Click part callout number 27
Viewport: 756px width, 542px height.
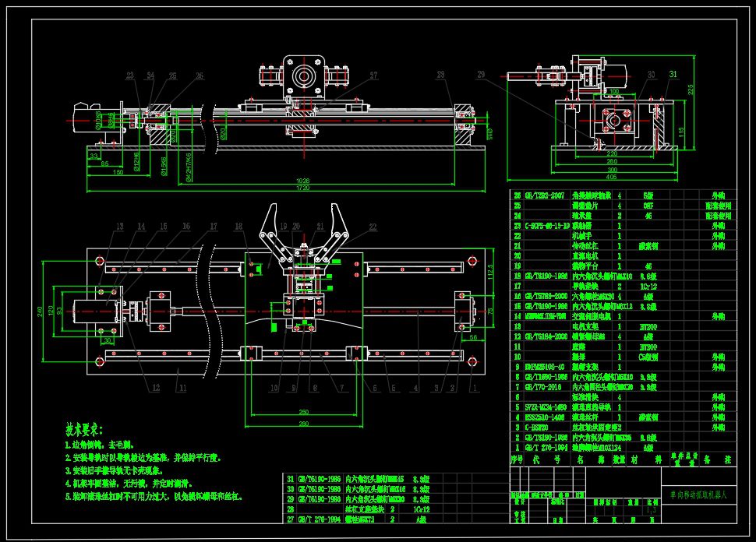tap(373, 76)
